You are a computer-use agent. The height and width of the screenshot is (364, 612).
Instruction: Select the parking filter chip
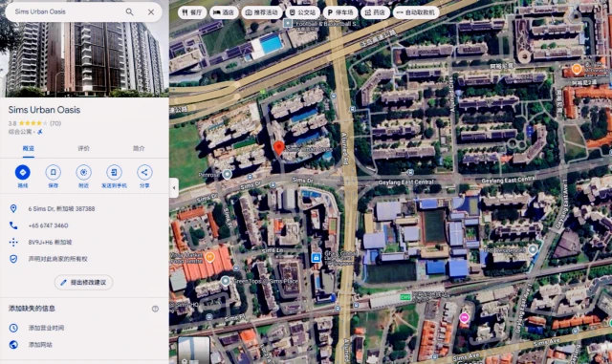pos(340,12)
